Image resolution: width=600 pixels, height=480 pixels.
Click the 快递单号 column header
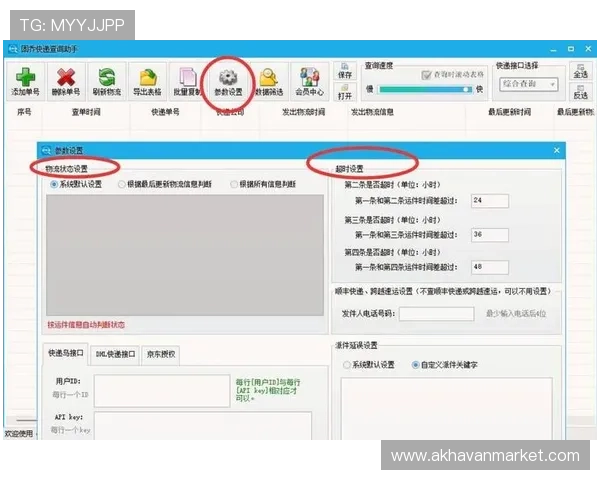165,112
